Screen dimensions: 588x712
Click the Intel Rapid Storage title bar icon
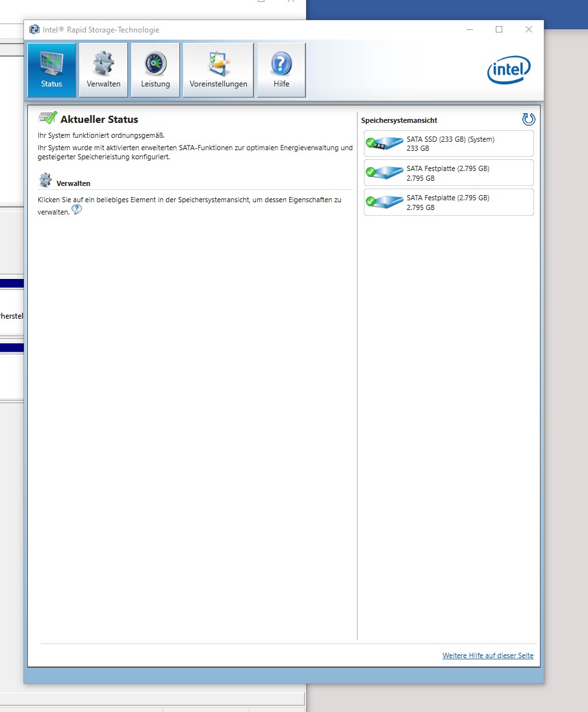click(34, 29)
